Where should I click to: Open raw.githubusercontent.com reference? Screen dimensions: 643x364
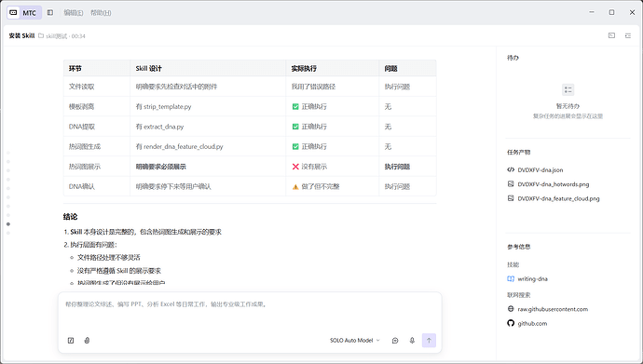[x=553, y=309]
